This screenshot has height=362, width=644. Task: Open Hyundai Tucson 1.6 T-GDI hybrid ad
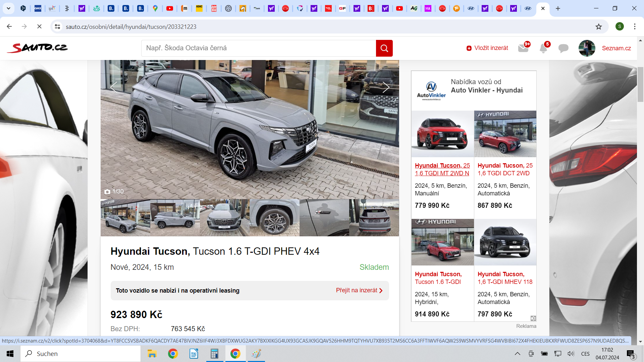coord(438,278)
